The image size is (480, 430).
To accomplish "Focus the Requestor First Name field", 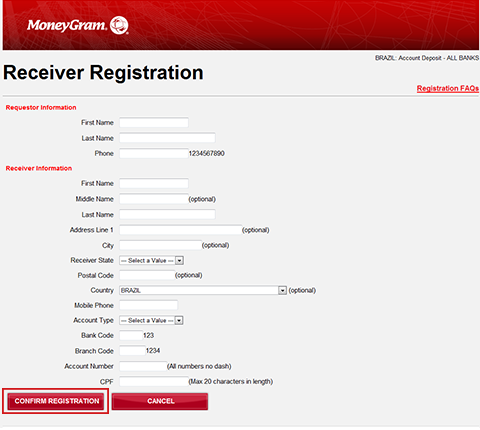I will tap(154, 122).
